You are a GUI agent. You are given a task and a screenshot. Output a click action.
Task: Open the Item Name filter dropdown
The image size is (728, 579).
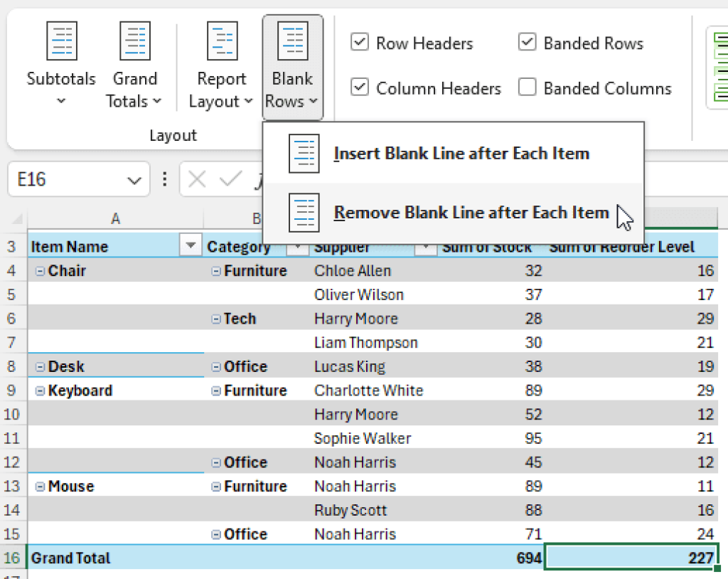(190, 247)
